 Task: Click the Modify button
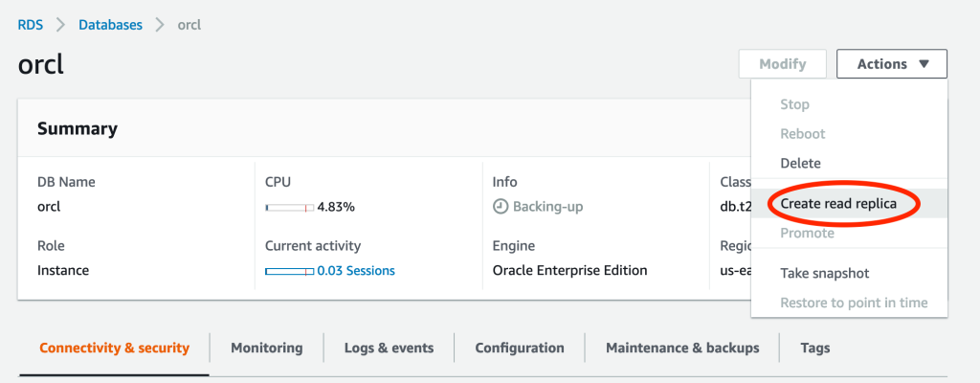click(782, 64)
